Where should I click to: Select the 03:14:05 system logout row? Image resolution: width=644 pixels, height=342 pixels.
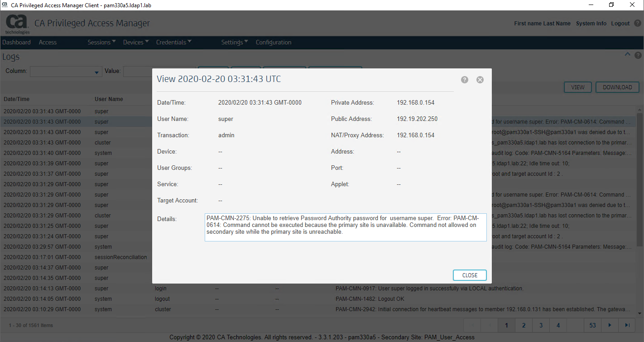(318, 299)
